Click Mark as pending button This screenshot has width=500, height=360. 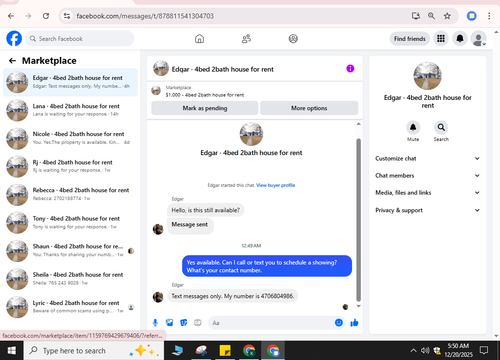(x=205, y=108)
